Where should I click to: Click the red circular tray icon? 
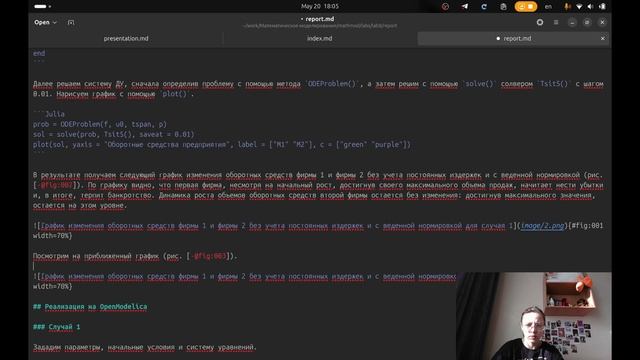[x=445, y=7]
